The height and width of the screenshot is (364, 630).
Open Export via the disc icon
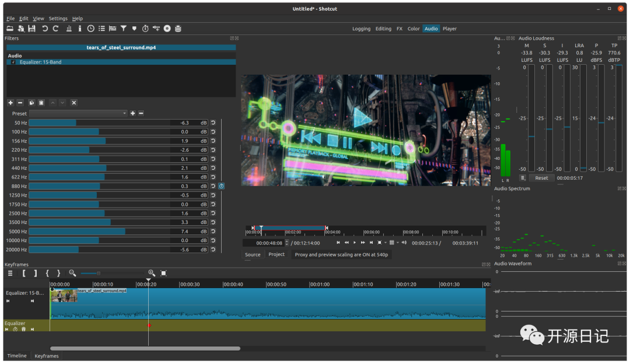(167, 29)
